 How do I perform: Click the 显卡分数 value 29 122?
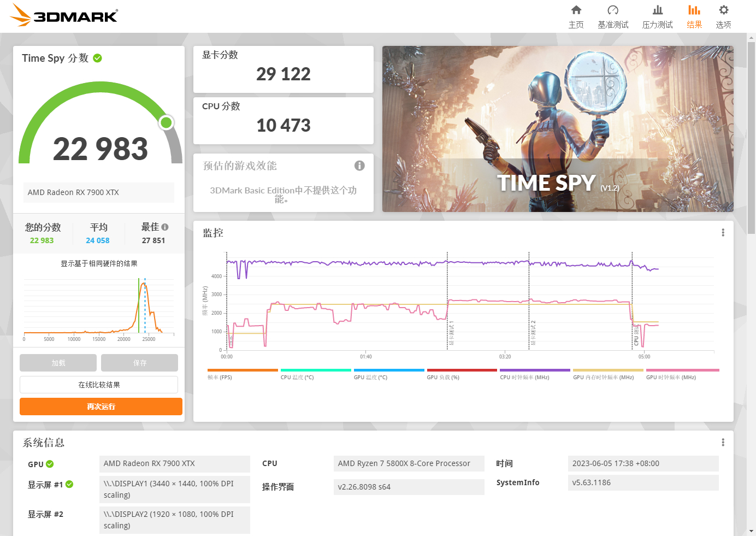283,74
